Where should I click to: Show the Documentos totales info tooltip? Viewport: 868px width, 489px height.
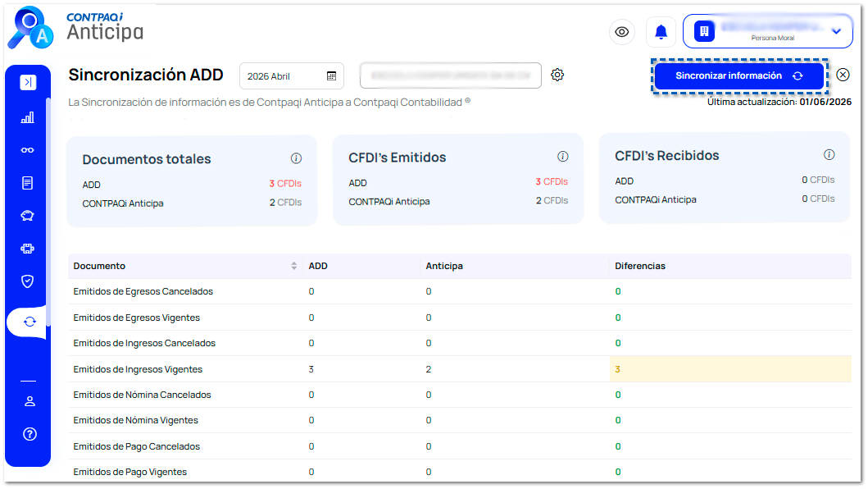(x=296, y=158)
